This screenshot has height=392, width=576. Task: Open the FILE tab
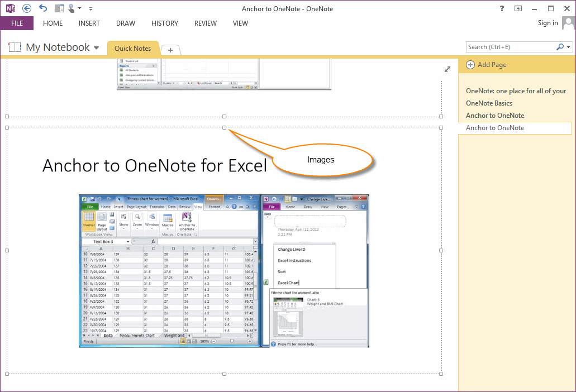(17, 23)
